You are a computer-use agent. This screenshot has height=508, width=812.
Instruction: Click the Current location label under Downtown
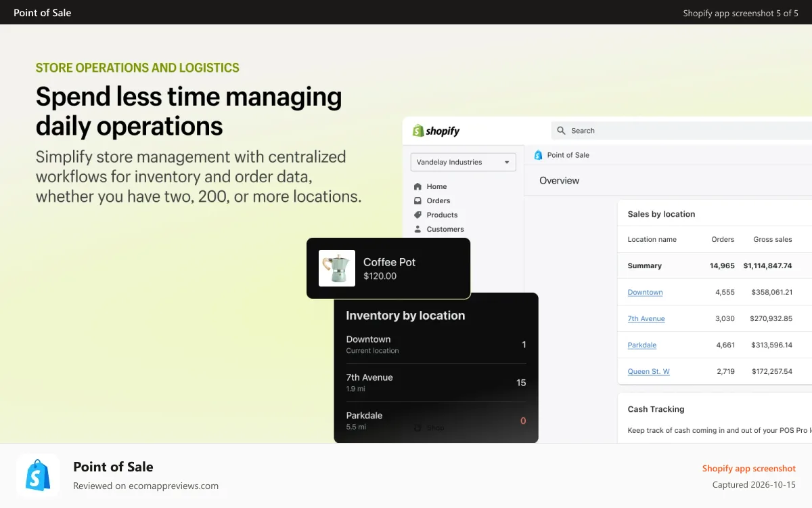372,351
